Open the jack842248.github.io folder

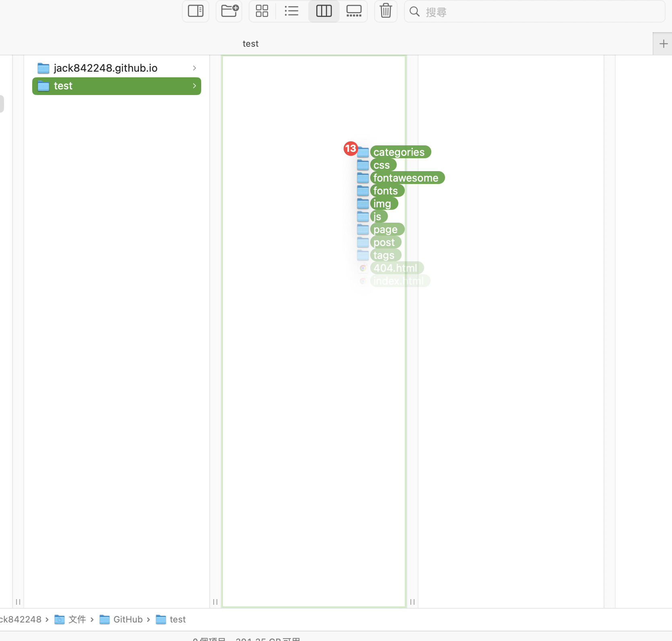pos(117,68)
